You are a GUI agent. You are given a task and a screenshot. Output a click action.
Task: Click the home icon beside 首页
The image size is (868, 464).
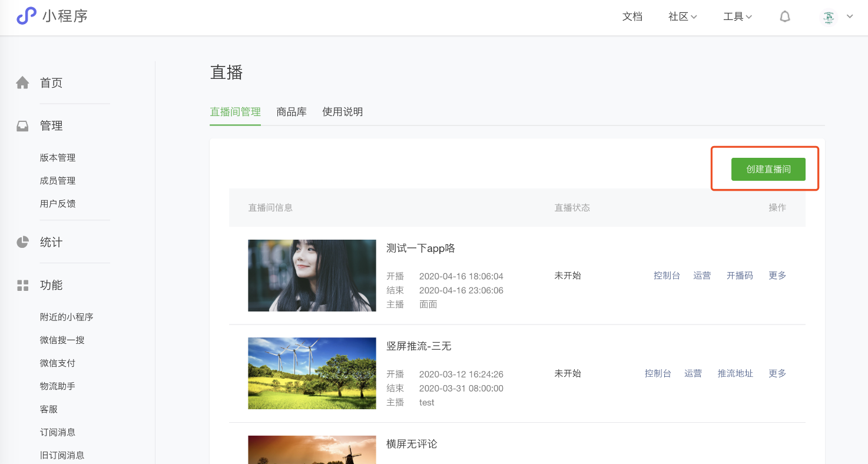(x=22, y=82)
